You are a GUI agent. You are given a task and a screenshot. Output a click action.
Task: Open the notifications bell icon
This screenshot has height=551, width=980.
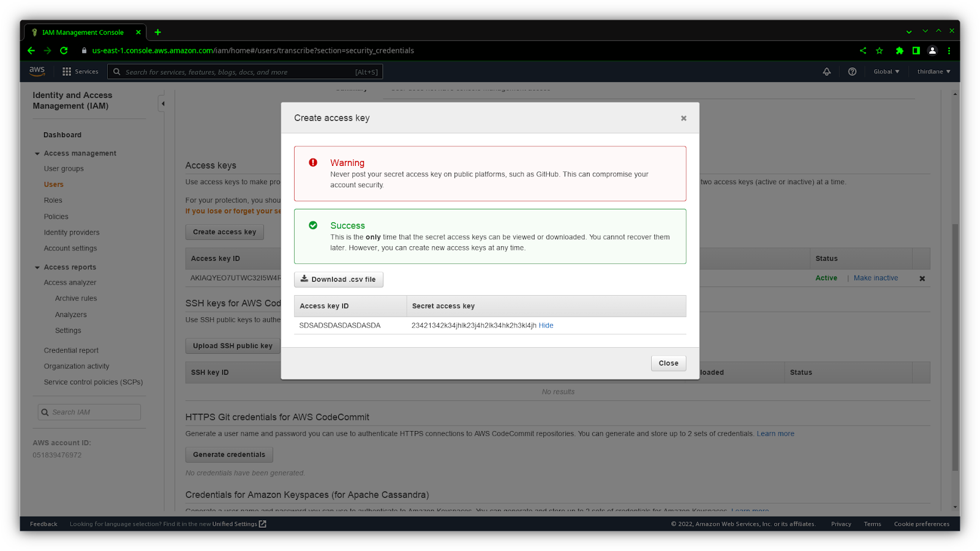coord(826,72)
